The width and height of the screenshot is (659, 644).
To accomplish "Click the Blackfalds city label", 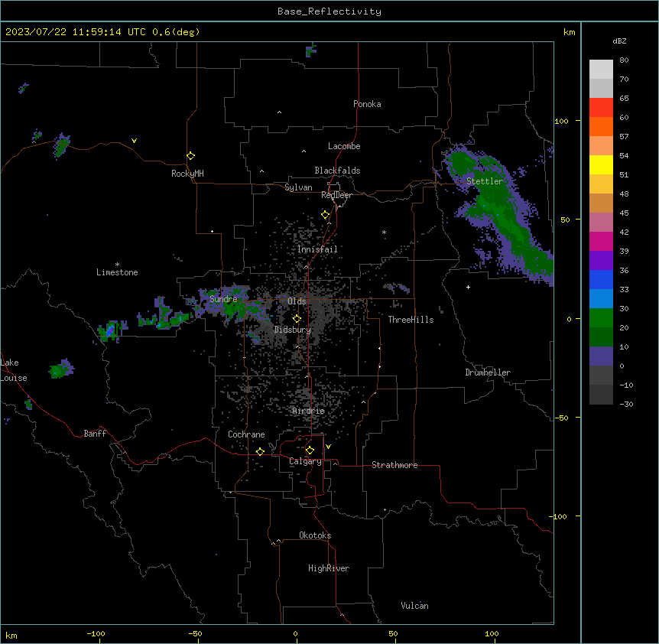I will click(x=337, y=171).
